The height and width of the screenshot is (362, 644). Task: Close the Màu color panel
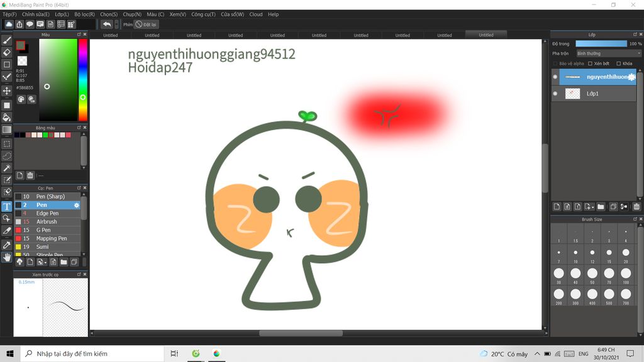(x=85, y=35)
